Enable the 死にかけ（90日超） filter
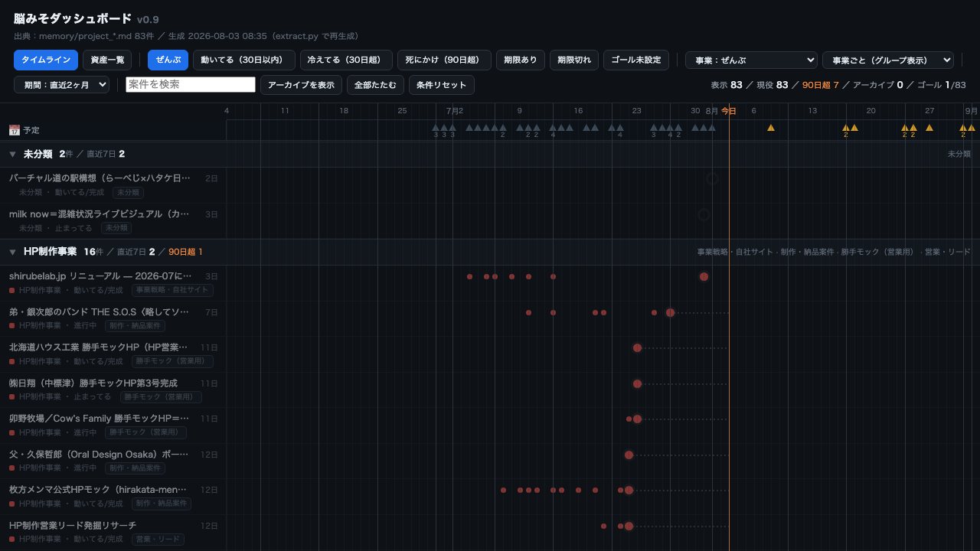 [444, 60]
